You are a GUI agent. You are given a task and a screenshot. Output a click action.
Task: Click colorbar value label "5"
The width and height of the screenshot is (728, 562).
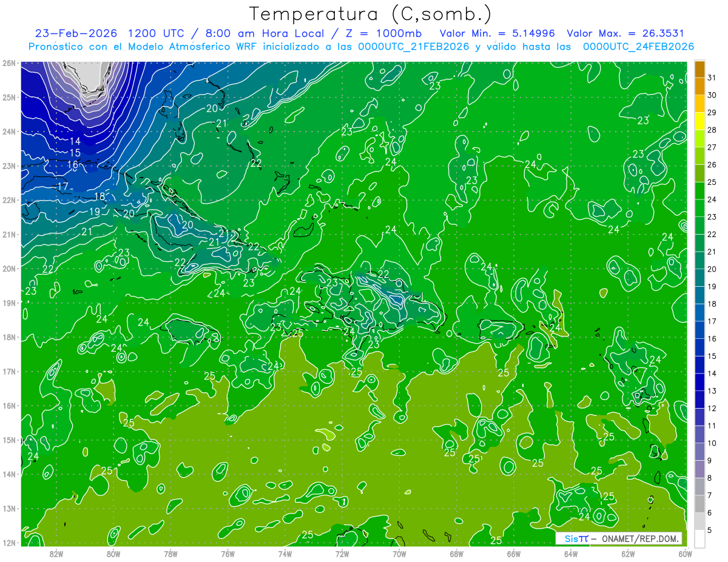tap(709, 530)
